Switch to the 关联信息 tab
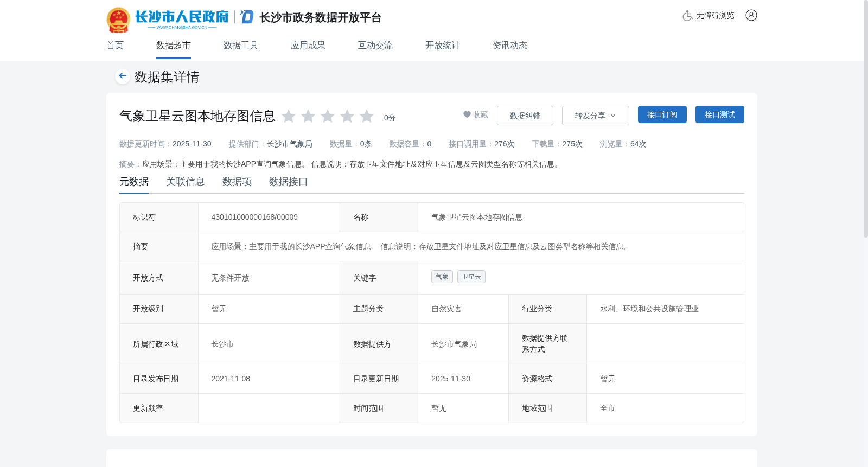Image resolution: width=868 pixels, height=467 pixels. 186,182
